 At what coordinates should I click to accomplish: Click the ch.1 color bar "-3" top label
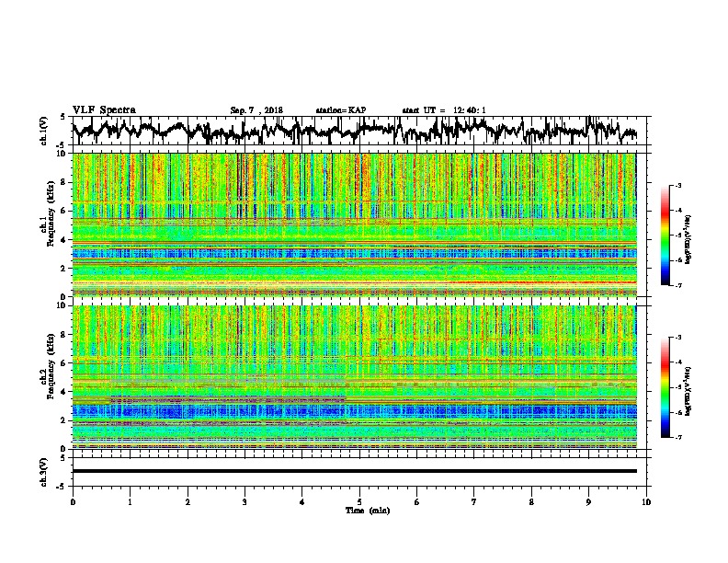click(x=678, y=186)
